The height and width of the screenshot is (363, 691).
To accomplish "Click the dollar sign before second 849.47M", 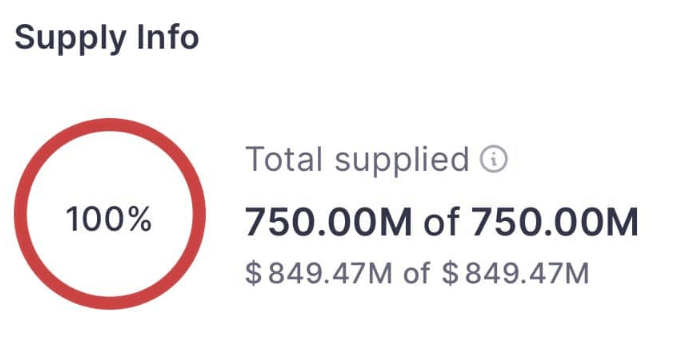I will tap(450, 273).
